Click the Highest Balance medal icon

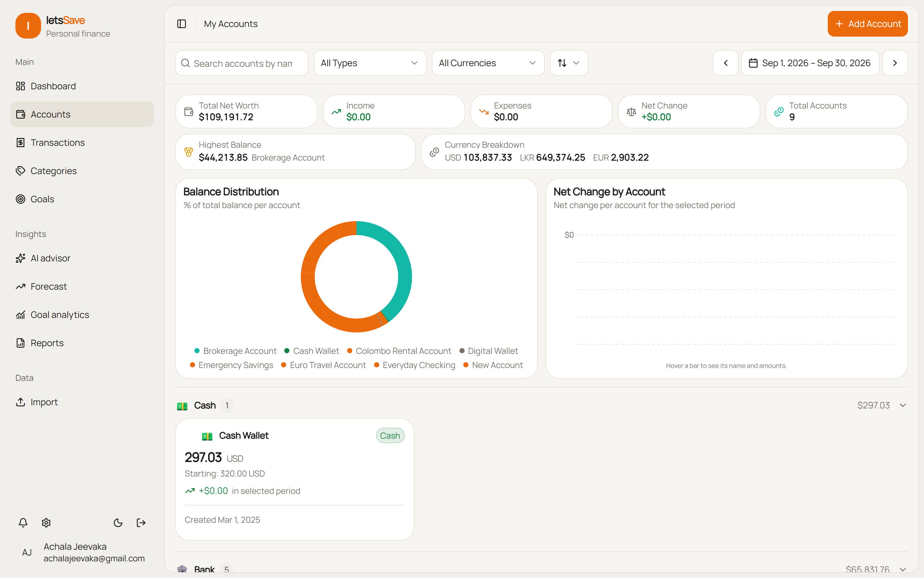pyautogui.click(x=189, y=152)
